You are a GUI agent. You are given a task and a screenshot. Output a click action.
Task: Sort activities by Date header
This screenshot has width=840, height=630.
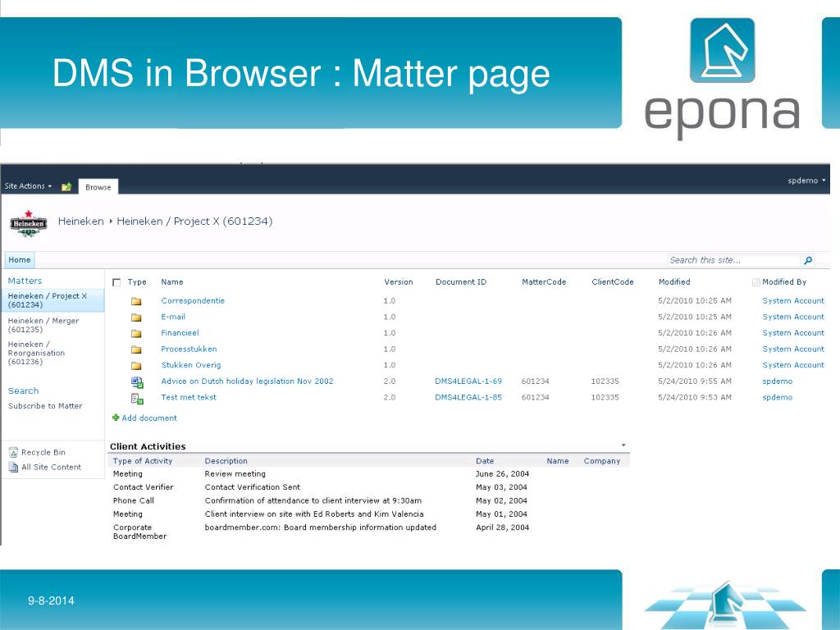[485, 461]
